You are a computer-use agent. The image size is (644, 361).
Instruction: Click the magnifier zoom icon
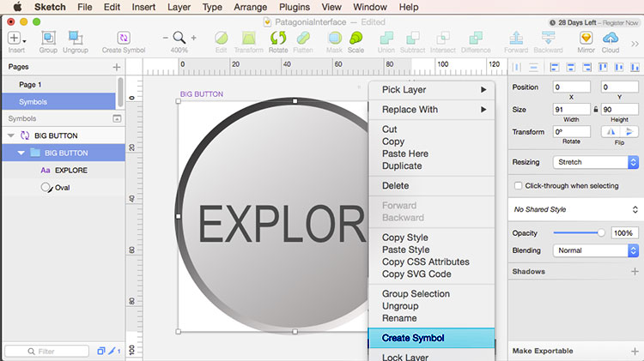pos(179,38)
